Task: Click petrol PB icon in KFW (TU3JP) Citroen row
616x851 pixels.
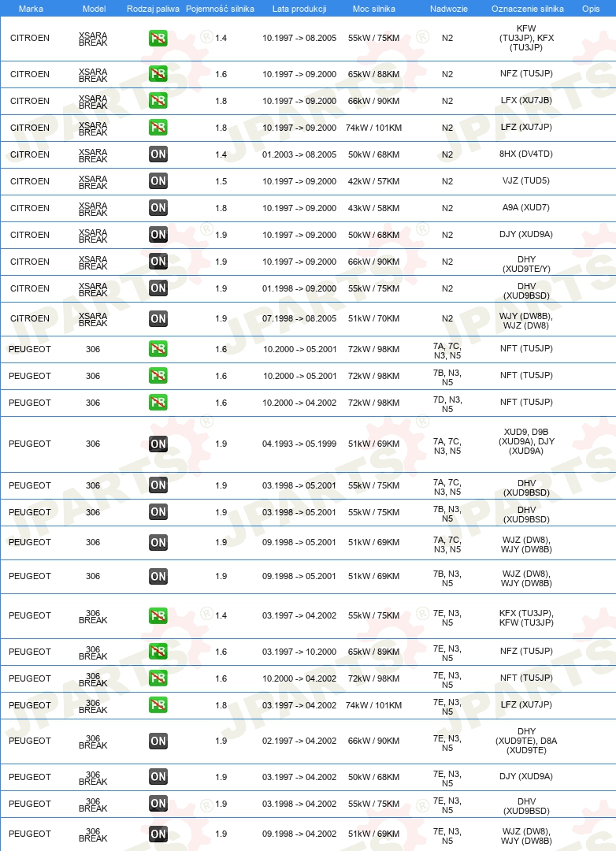Action: pos(158,38)
